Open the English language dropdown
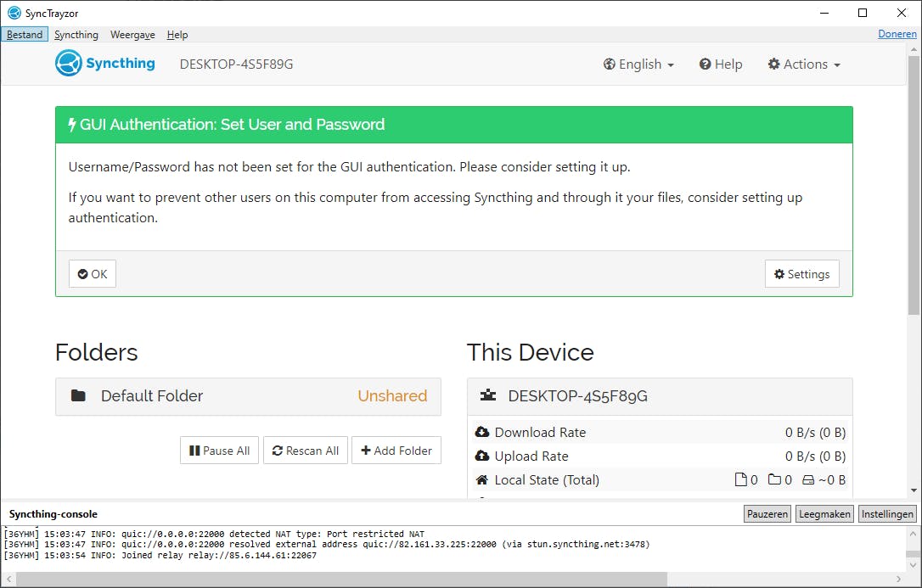The width and height of the screenshot is (922, 588). [x=638, y=64]
